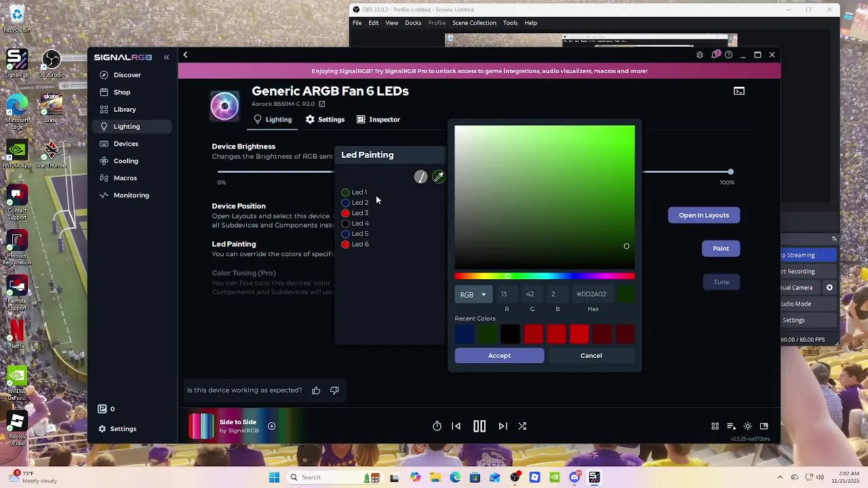Click the Hex color input field

pos(593,294)
